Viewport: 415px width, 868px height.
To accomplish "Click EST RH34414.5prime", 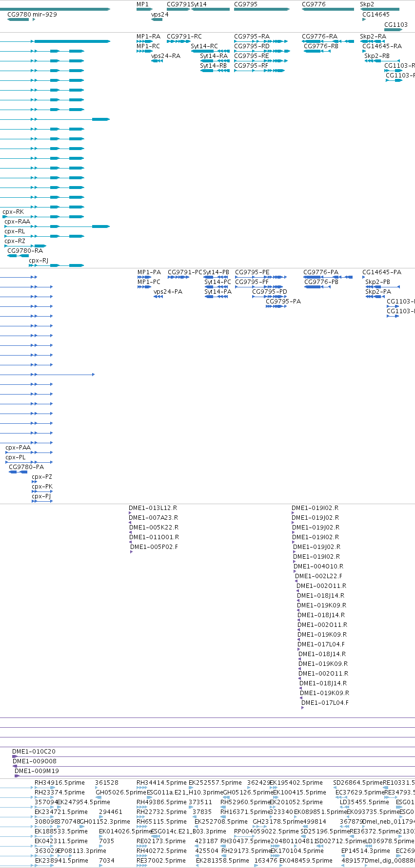I will (161, 783).
